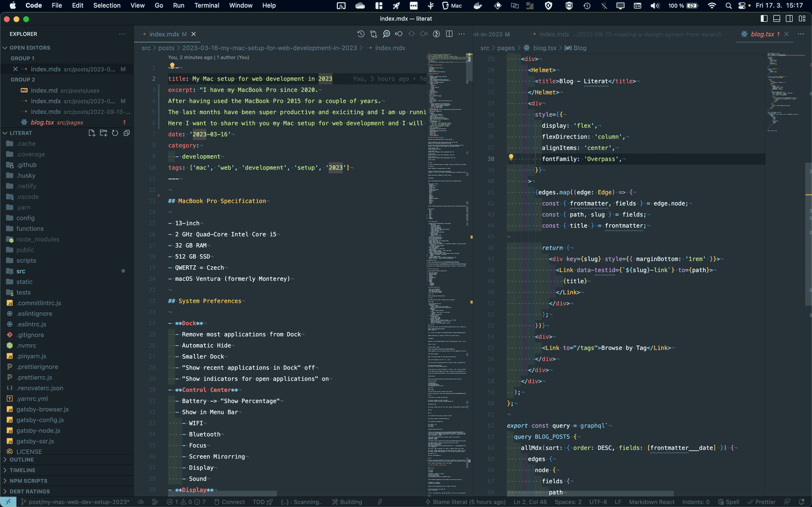The image size is (812, 507).
Task: Open the Terminal menu
Action: pos(207,5)
